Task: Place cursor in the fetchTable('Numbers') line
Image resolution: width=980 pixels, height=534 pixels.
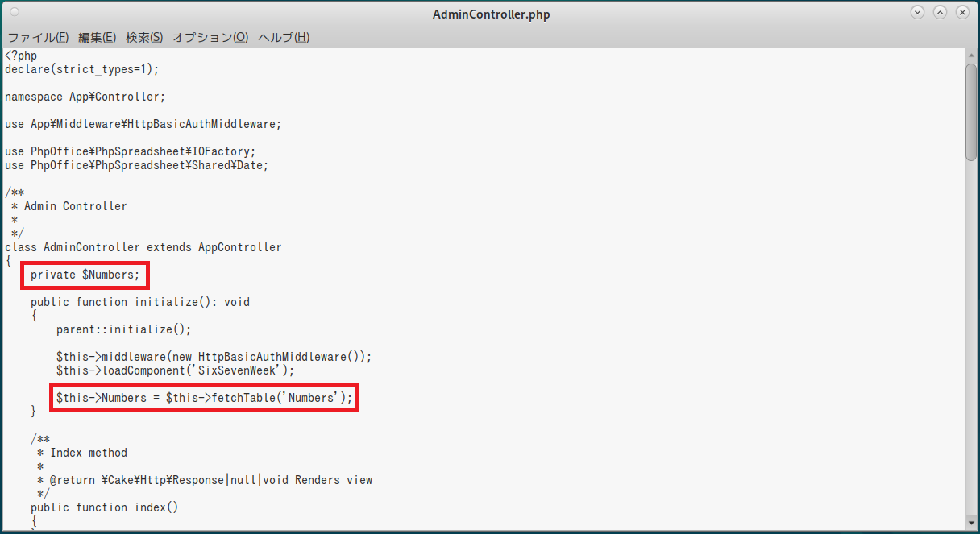Action: (x=204, y=398)
